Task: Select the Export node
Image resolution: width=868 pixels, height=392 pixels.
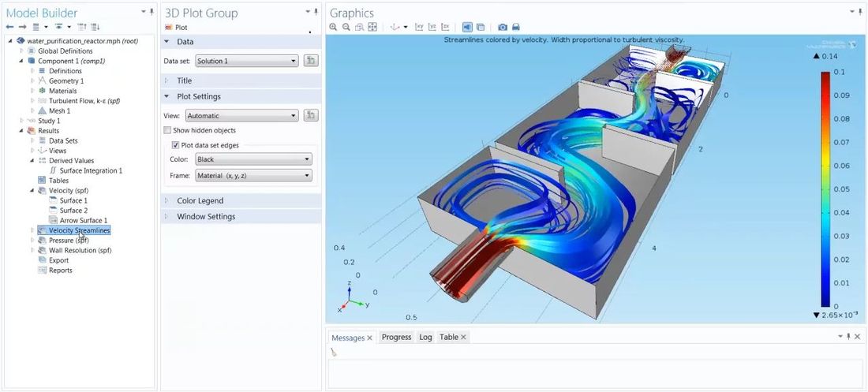Action: tap(58, 260)
